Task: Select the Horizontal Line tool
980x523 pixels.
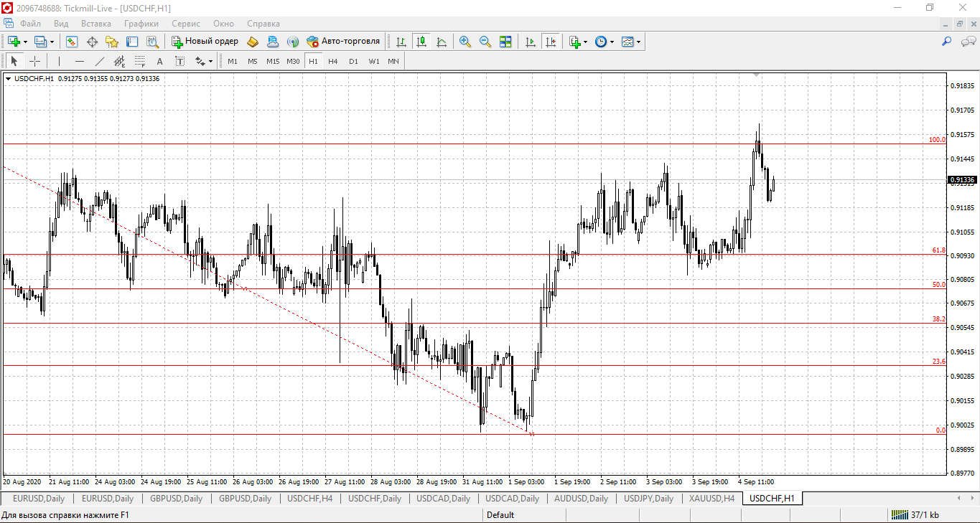Action: [79, 61]
